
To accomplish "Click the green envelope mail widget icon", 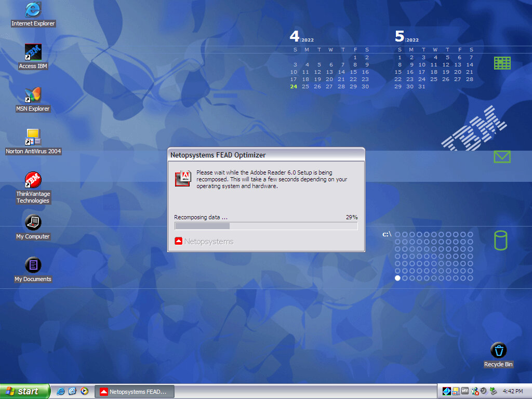I will (502, 156).
